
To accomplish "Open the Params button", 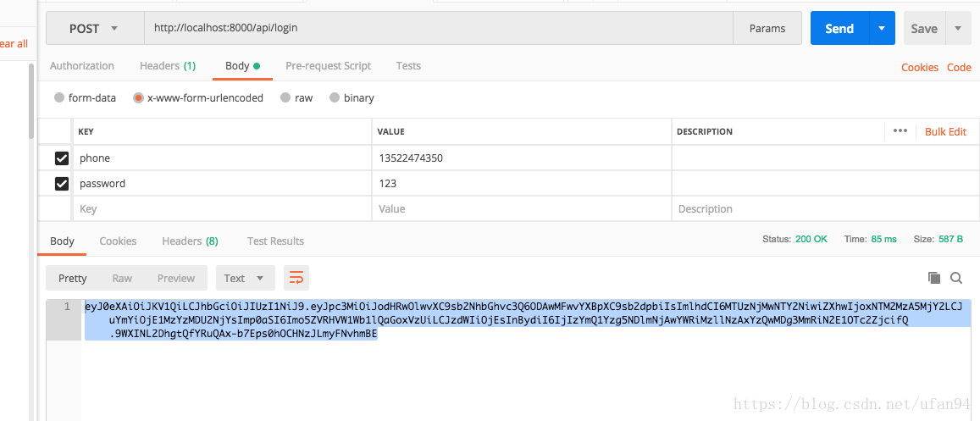I will point(767,28).
